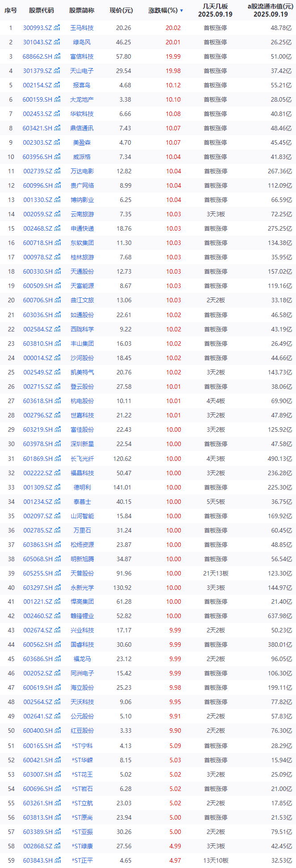Show trend icon for 600706.SH
The image size is (296, 868).
click(x=57, y=300)
